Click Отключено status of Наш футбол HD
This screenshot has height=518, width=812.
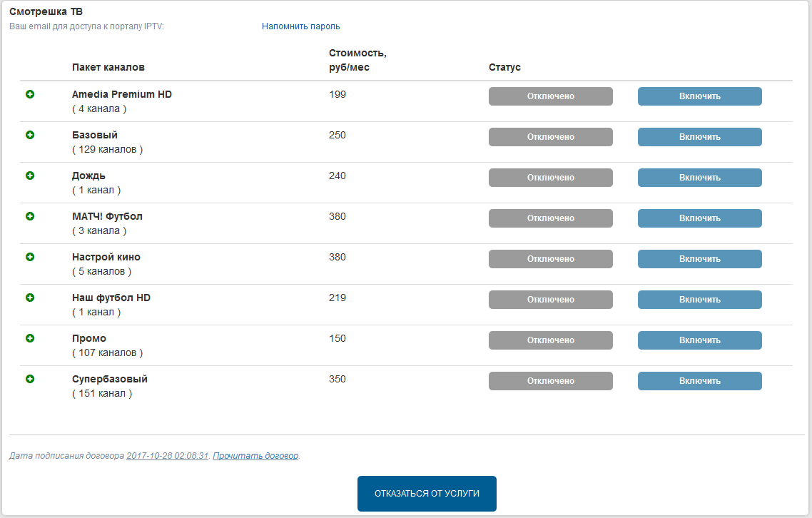click(550, 300)
